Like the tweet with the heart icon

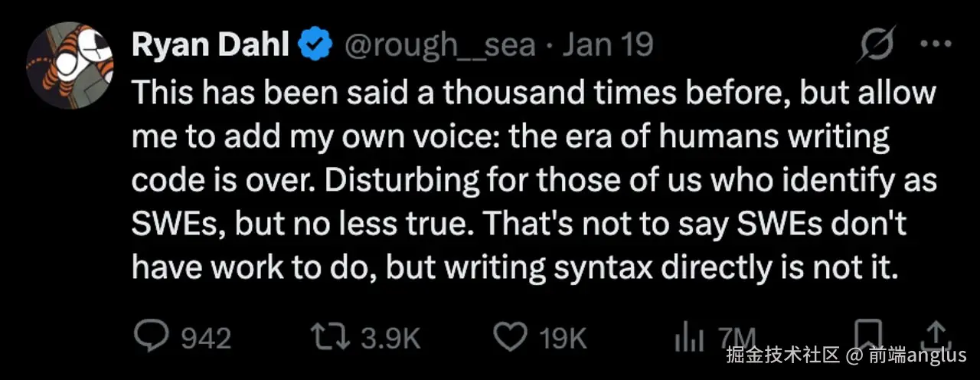(x=510, y=336)
